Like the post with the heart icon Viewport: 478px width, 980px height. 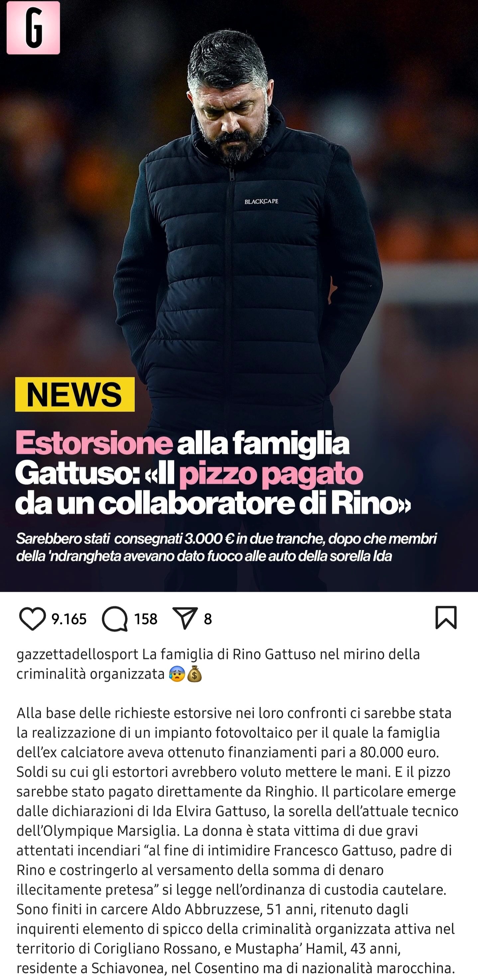coord(32,619)
